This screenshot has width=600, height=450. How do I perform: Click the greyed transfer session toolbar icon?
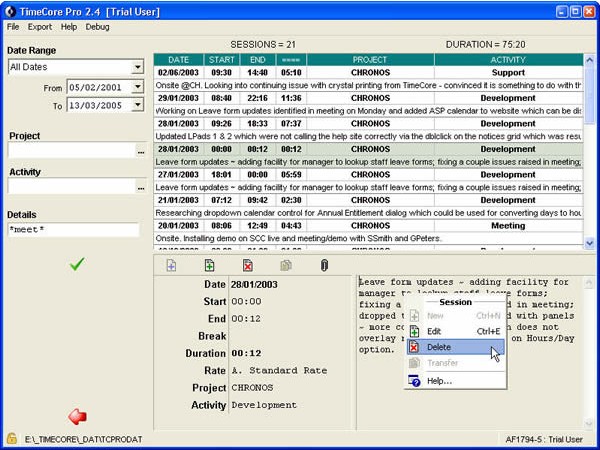pyautogui.click(x=286, y=265)
